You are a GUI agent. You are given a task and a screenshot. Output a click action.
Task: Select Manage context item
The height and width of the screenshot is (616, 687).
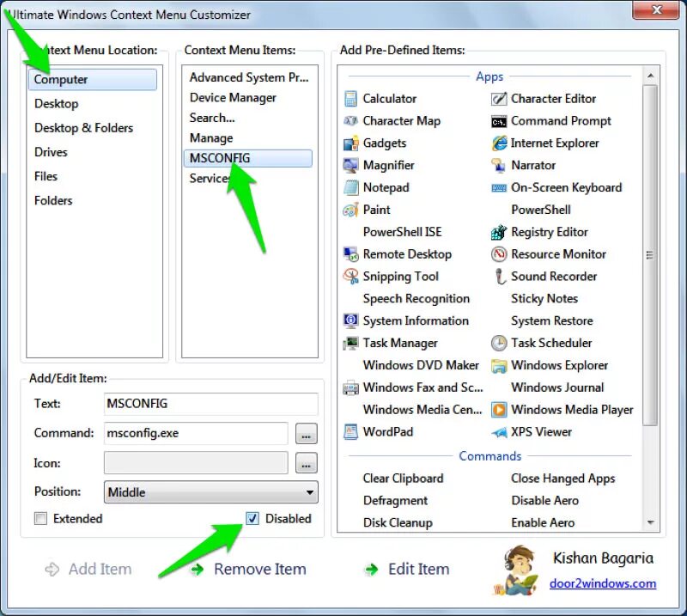pos(211,138)
